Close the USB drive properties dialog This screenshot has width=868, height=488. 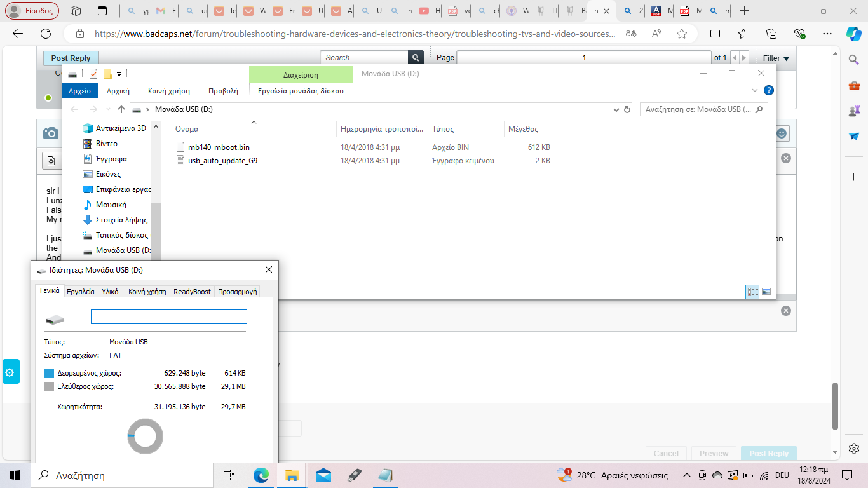(268, 270)
